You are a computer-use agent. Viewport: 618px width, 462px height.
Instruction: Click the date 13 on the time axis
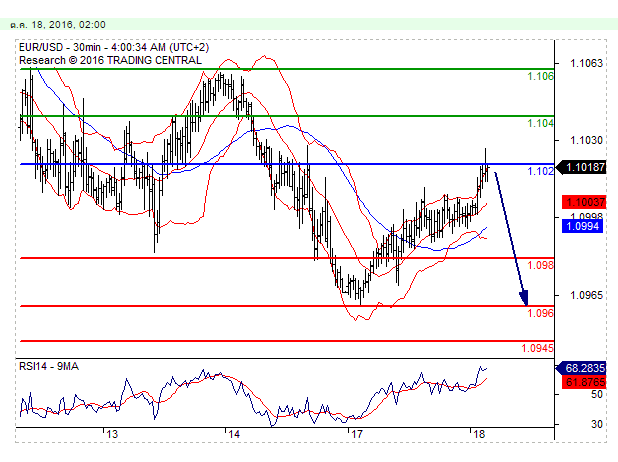pos(112,435)
